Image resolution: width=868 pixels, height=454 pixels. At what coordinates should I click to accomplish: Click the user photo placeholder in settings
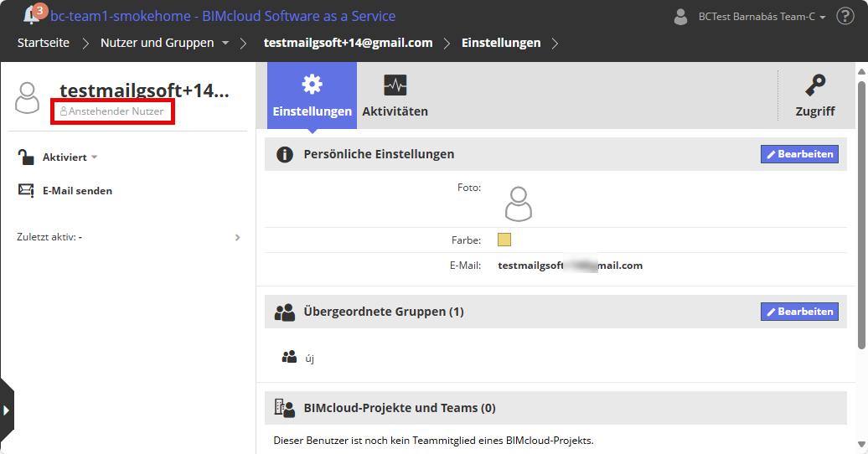click(519, 204)
